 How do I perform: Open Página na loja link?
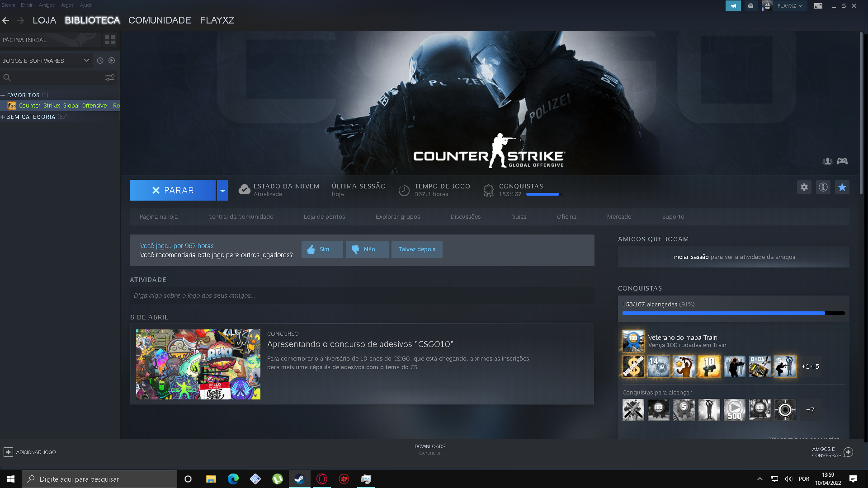tap(159, 217)
